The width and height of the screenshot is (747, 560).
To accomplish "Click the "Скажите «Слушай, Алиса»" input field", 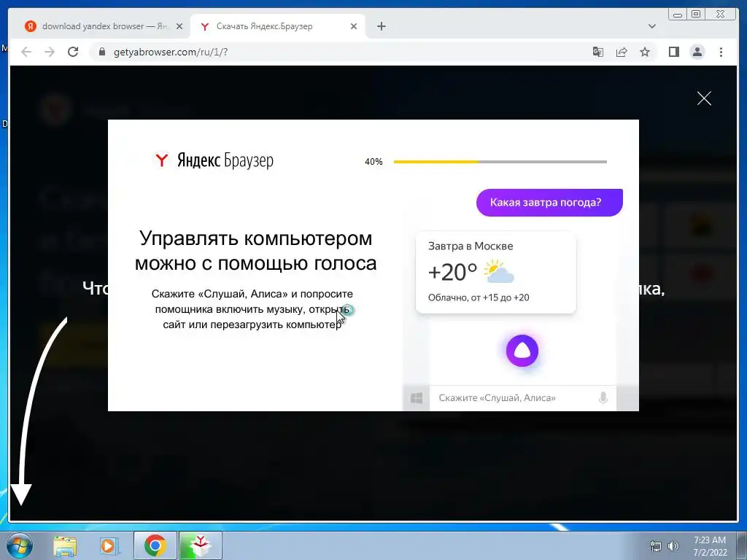I will coord(522,397).
